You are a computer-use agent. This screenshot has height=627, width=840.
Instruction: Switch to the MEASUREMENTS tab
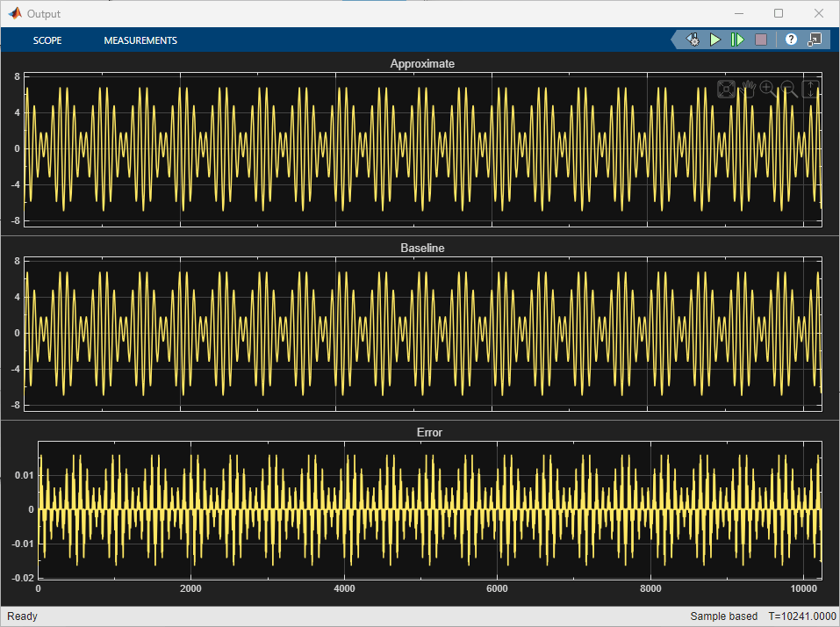(x=140, y=40)
